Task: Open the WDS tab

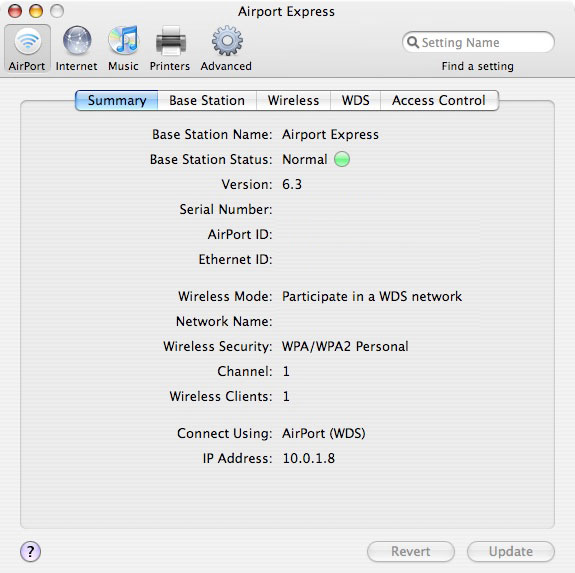Action: click(x=356, y=100)
